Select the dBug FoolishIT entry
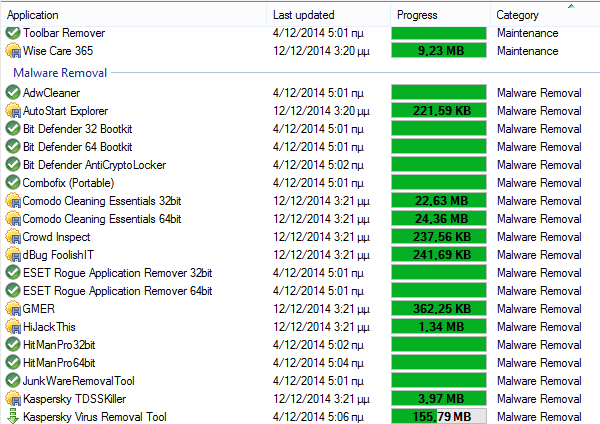Image resolution: width=600 pixels, height=424 pixels. click(58, 254)
